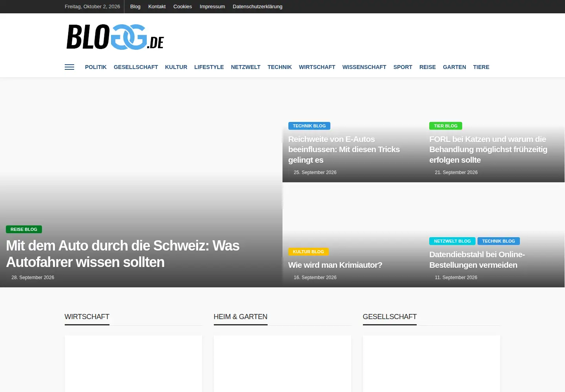Go to the GARTEN section

(454, 67)
